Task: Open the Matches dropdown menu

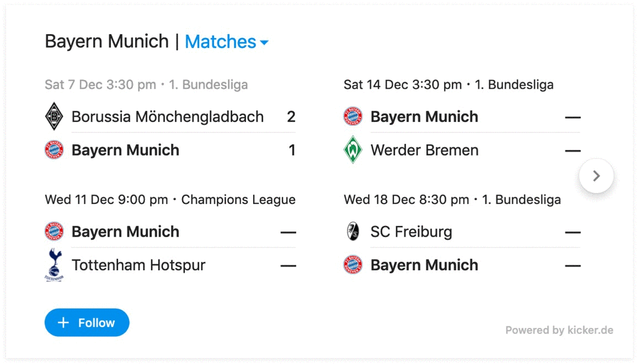Action: pos(227,41)
